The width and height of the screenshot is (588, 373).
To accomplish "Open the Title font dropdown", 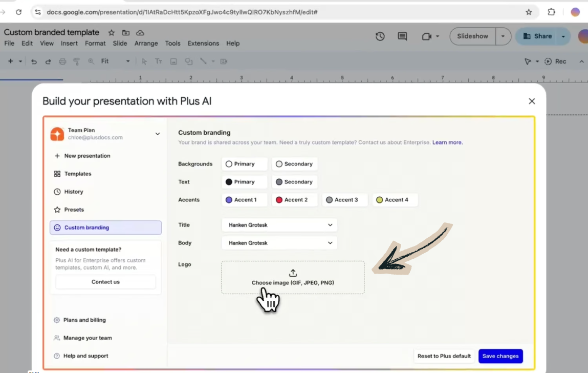I will click(279, 225).
